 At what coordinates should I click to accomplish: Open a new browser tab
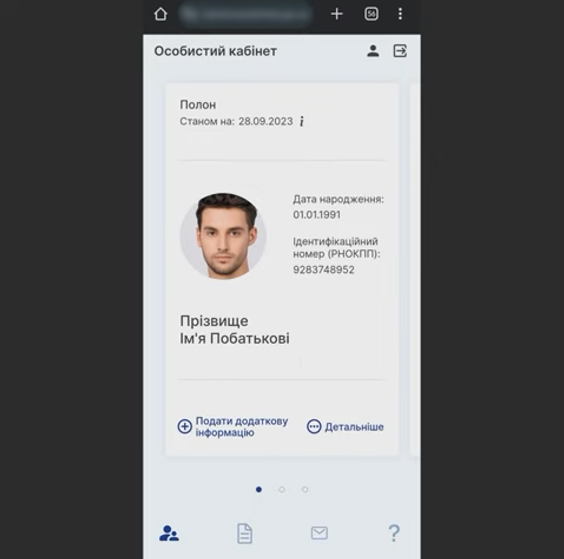click(x=337, y=14)
